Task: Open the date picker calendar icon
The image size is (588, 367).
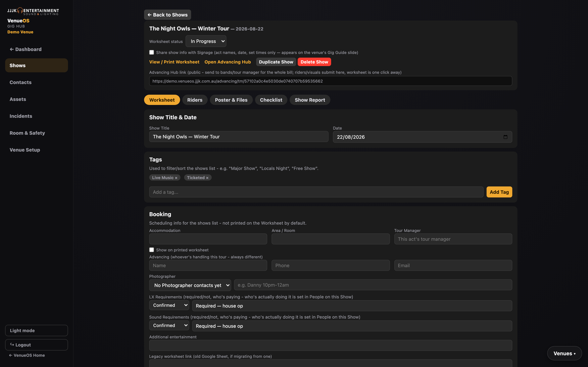Action: pyautogui.click(x=505, y=137)
